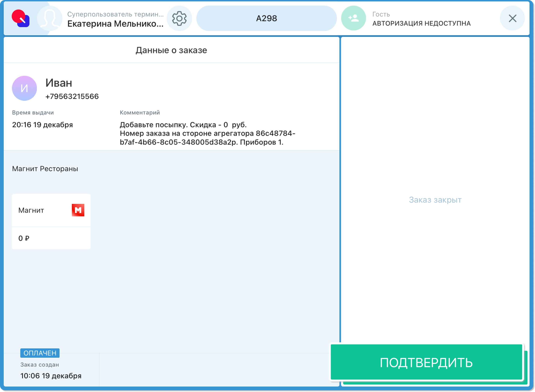The height and width of the screenshot is (392, 535).
Task: Click the ОПЛАЧЕН status badge
Action: [x=40, y=353]
